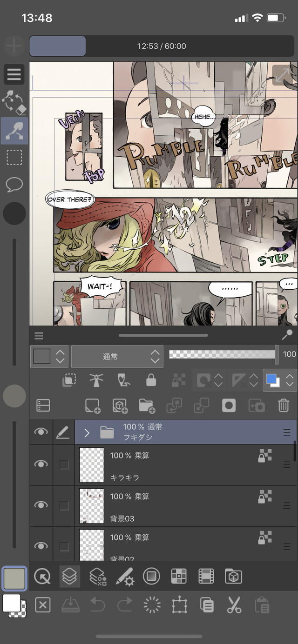Click the 12:53 / 60:00 timelapse bar

pos(161,46)
